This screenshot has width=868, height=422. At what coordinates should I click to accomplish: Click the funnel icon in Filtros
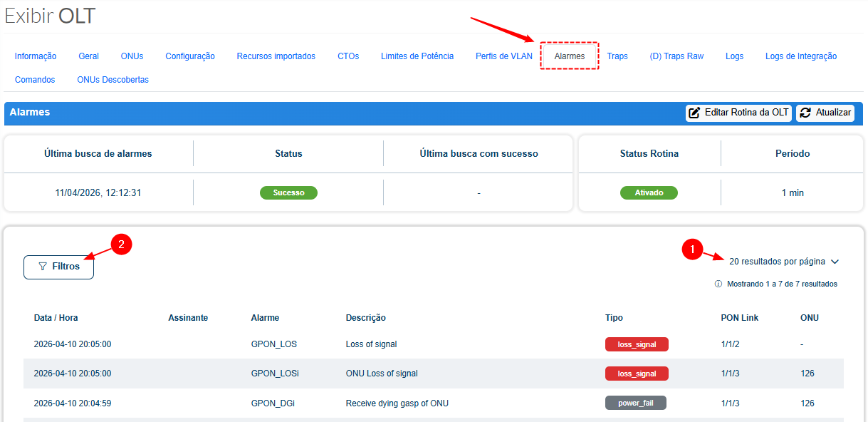point(43,267)
